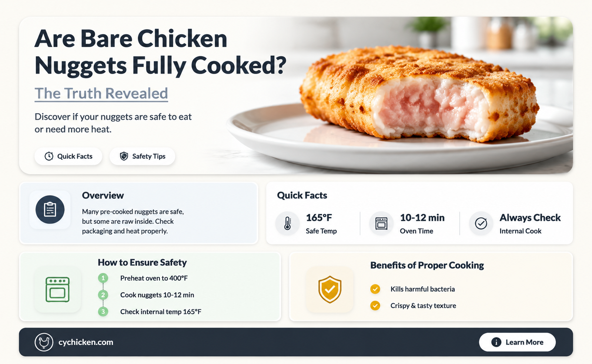Image resolution: width=592 pixels, height=364 pixels.
Task: Click the Learn More button
Action: coord(517,342)
